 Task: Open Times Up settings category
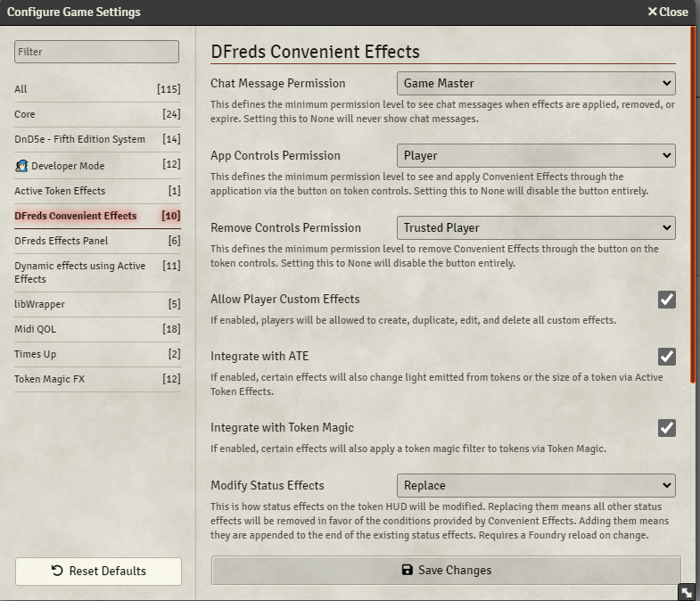[97, 355]
